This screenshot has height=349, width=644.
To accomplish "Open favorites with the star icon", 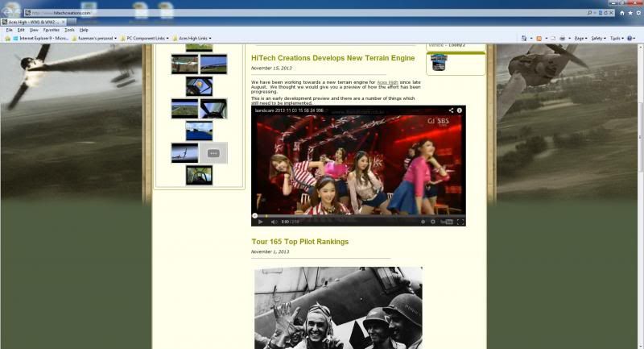I will [630, 13].
